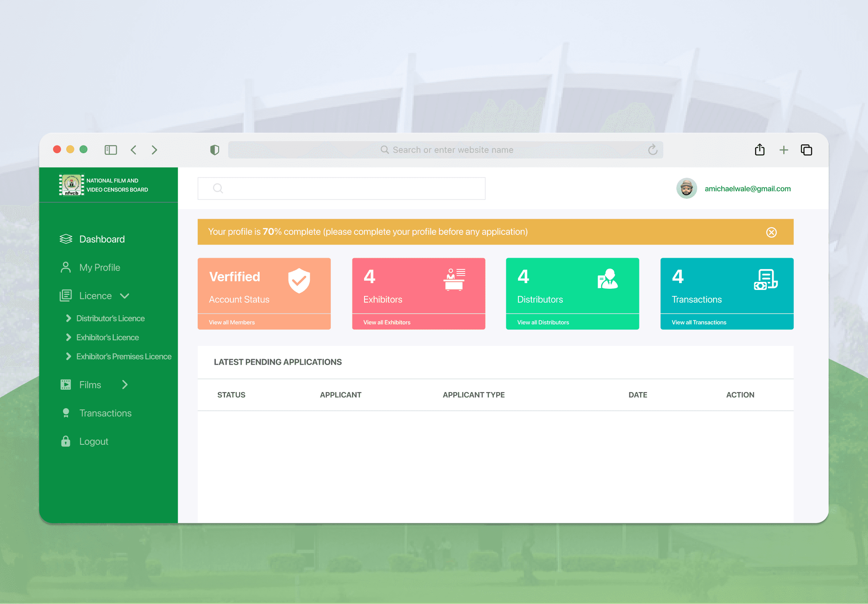Click the Licence document icon
868x604 pixels.
point(66,296)
